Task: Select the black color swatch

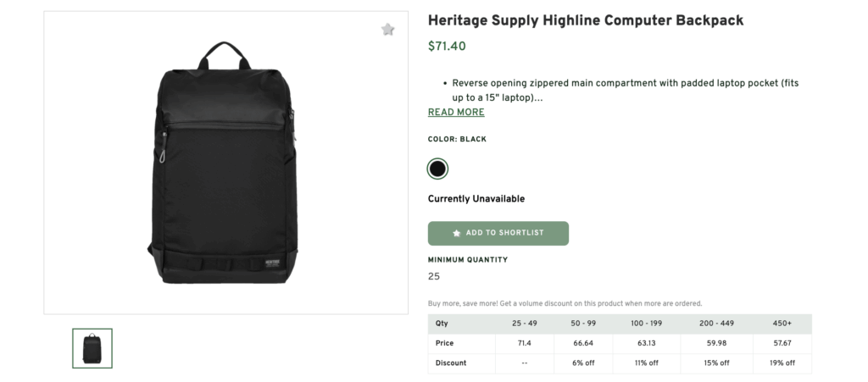Action: pyautogui.click(x=437, y=169)
